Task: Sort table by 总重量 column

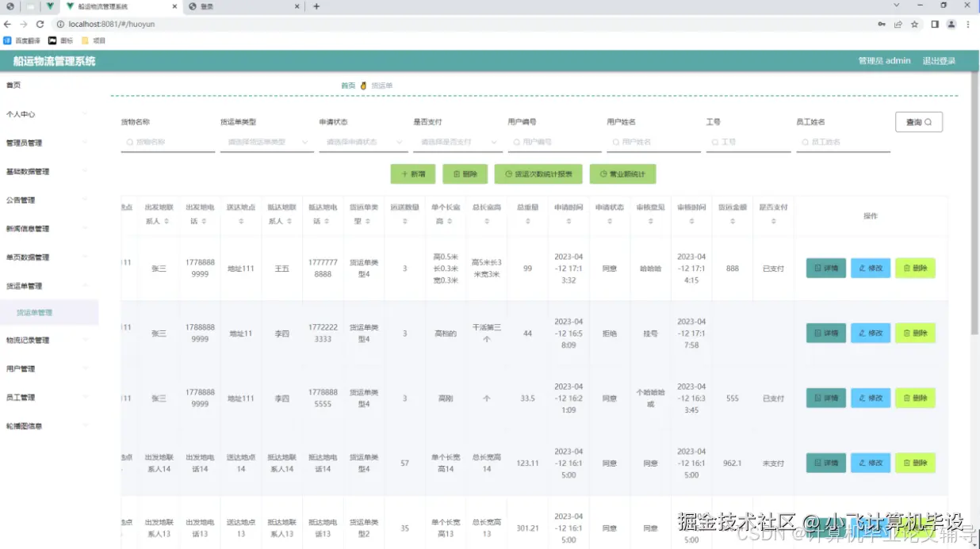Action: [x=527, y=222]
